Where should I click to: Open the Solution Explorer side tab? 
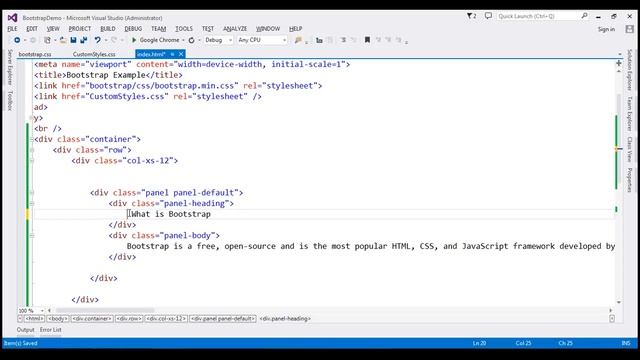(x=630, y=70)
